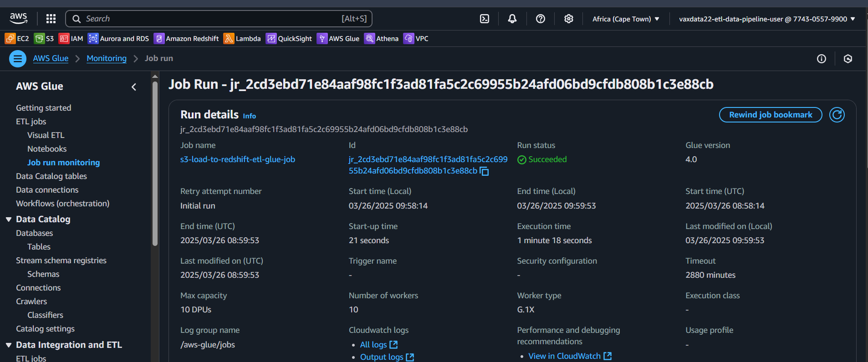Click into the Search field
Screen dimensions: 868x362
[219, 19]
